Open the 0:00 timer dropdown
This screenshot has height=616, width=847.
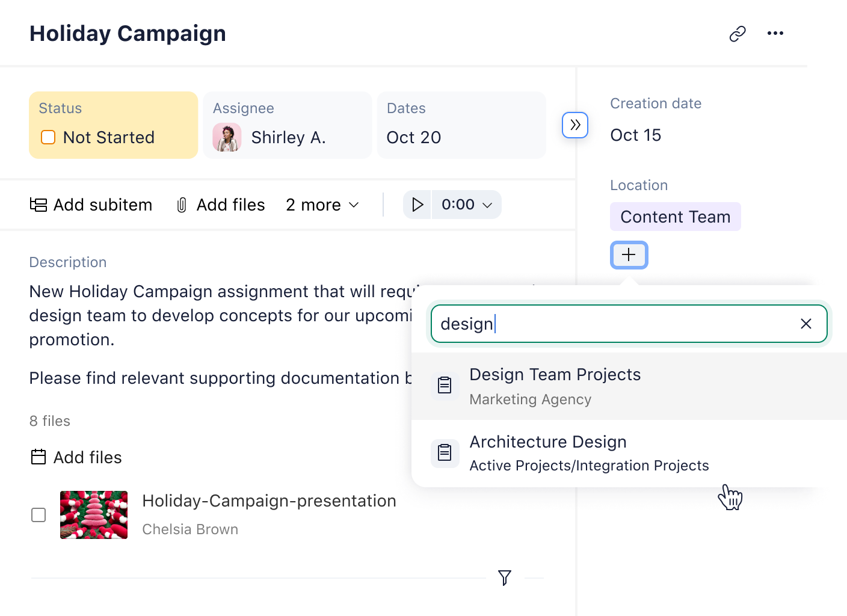[467, 205]
